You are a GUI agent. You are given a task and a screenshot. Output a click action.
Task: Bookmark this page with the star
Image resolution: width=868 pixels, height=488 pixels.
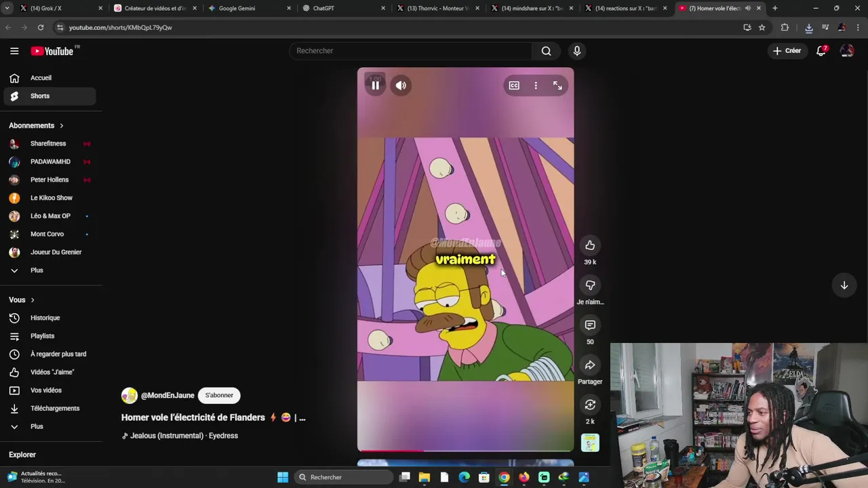point(762,28)
